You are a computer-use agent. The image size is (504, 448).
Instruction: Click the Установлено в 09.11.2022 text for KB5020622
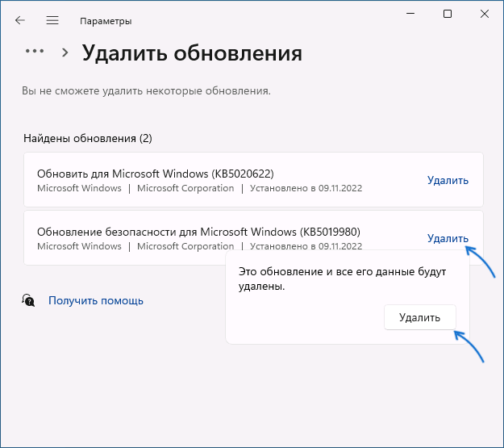click(306, 188)
